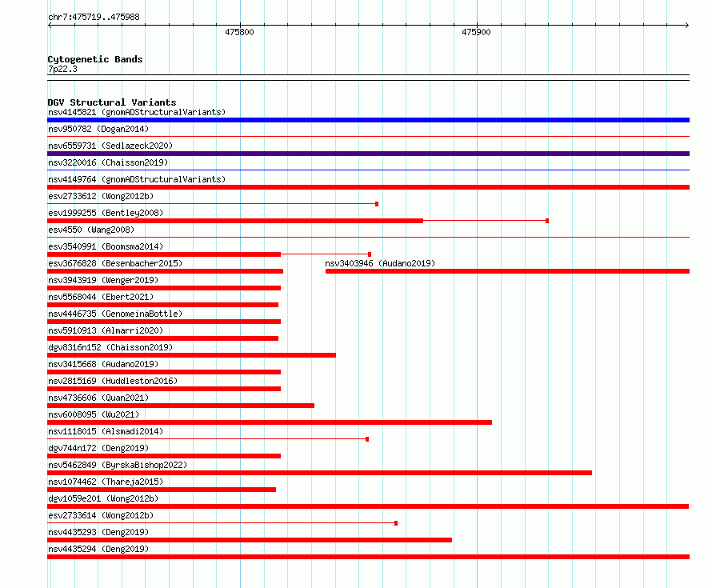Click nsv5462849 (ByrskaBishop2022) label

click(118, 465)
